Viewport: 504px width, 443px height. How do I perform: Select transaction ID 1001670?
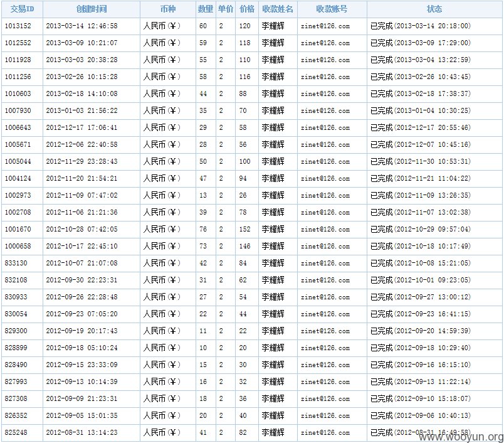[18, 230]
